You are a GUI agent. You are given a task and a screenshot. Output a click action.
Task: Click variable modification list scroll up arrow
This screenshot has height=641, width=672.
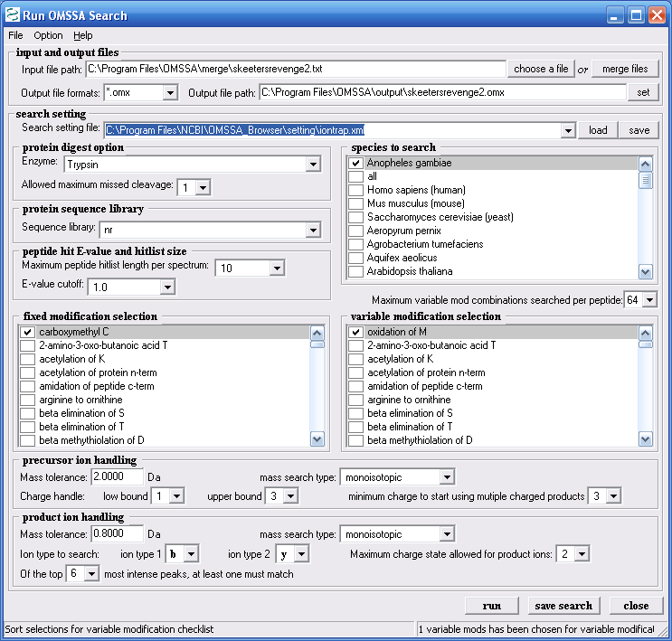[646, 334]
